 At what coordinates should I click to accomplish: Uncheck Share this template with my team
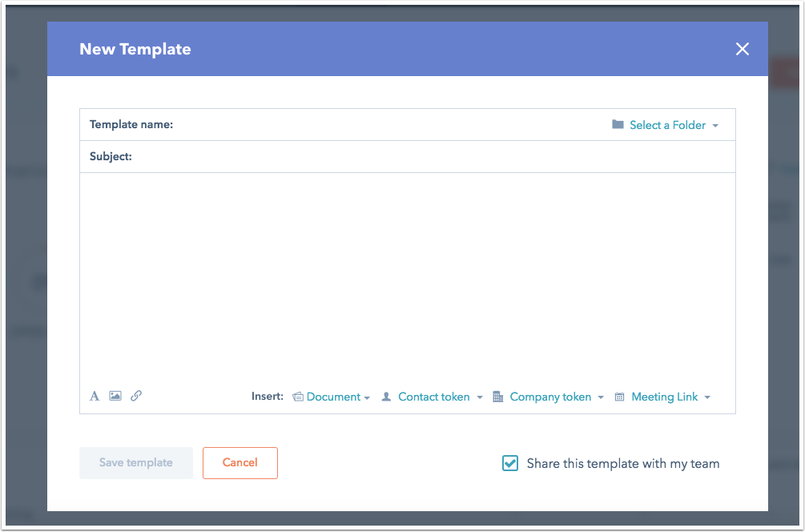[509, 463]
